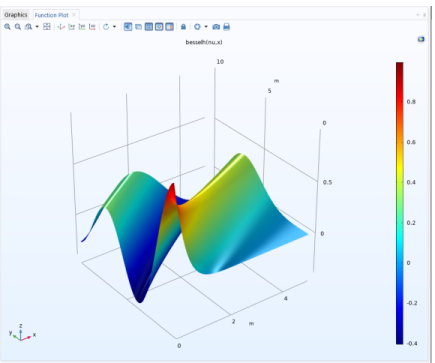This screenshot has width=435, height=363.
Task: Switch to the default 3D view axes icon
Action: point(61,27)
